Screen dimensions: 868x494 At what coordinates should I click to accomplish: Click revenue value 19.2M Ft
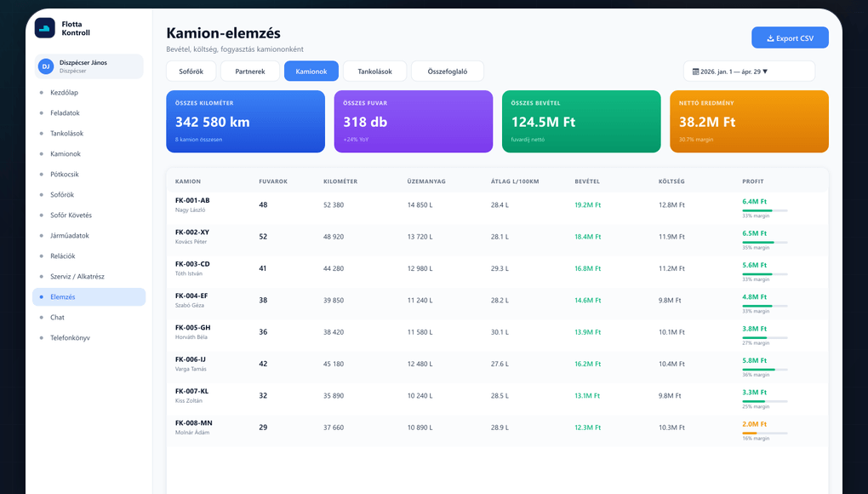pos(587,205)
